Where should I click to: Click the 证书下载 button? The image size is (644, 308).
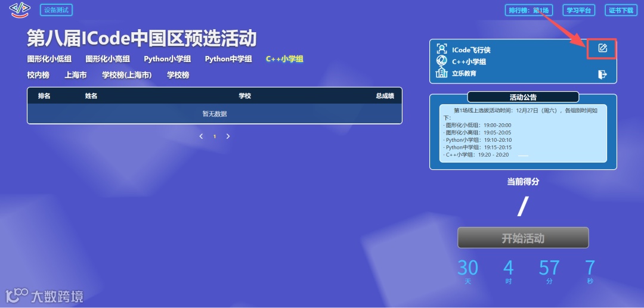click(621, 10)
